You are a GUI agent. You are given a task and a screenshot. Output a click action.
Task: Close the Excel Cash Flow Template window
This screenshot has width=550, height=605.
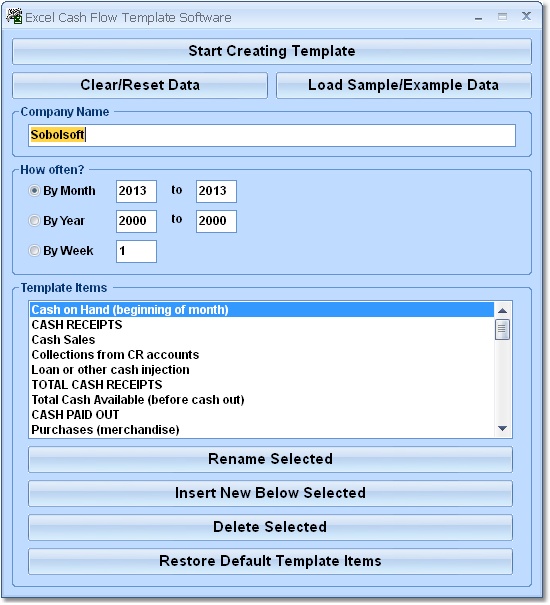coord(526,16)
